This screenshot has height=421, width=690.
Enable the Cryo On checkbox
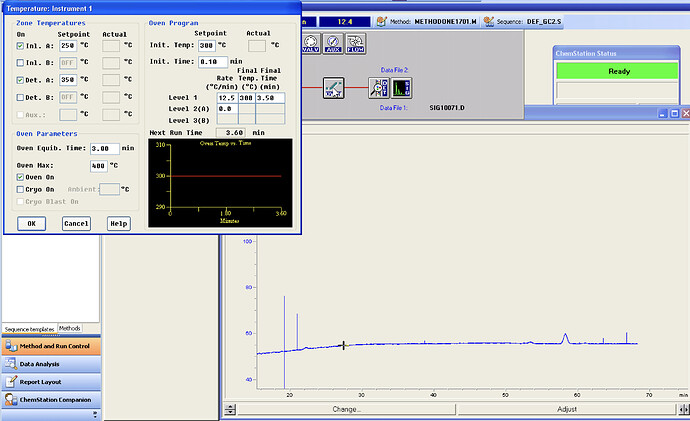pyautogui.click(x=20, y=189)
